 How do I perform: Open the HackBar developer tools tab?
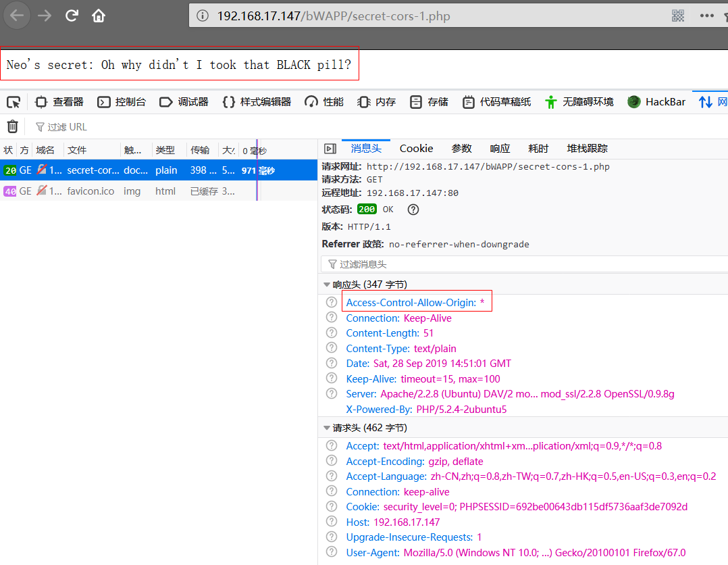656,102
